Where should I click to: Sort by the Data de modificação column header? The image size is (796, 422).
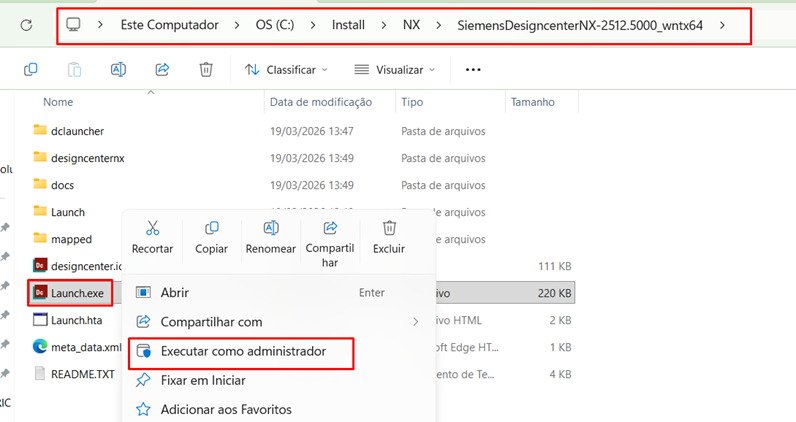click(321, 102)
